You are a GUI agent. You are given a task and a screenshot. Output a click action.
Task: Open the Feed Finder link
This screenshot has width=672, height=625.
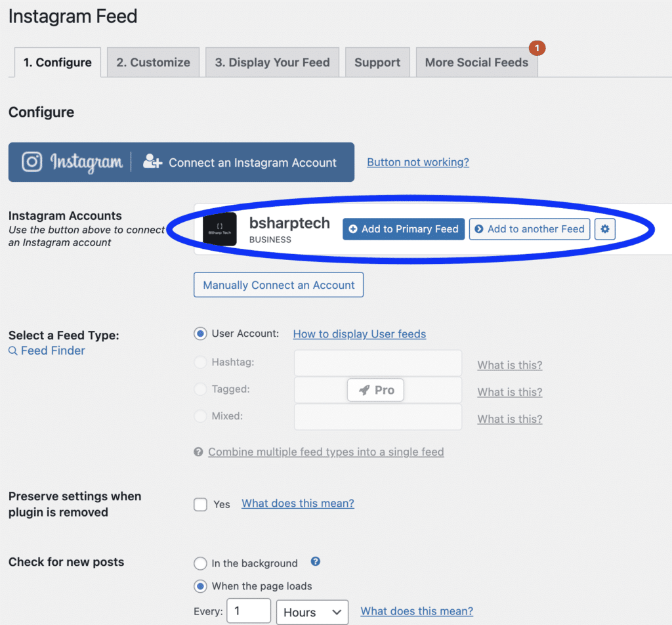point(52,351)
